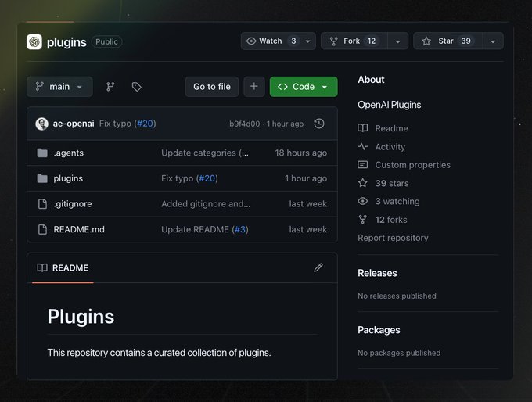Open the Readme link in About
532x402 pixels.
391,128
